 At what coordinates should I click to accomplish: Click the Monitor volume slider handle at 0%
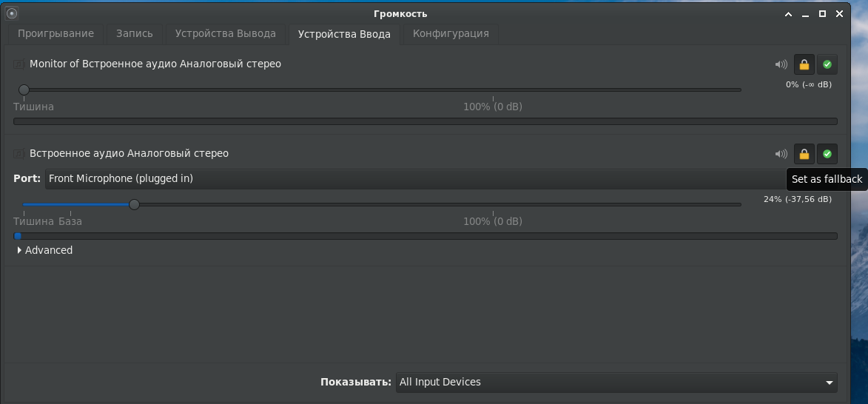click(x=24, y=90)
